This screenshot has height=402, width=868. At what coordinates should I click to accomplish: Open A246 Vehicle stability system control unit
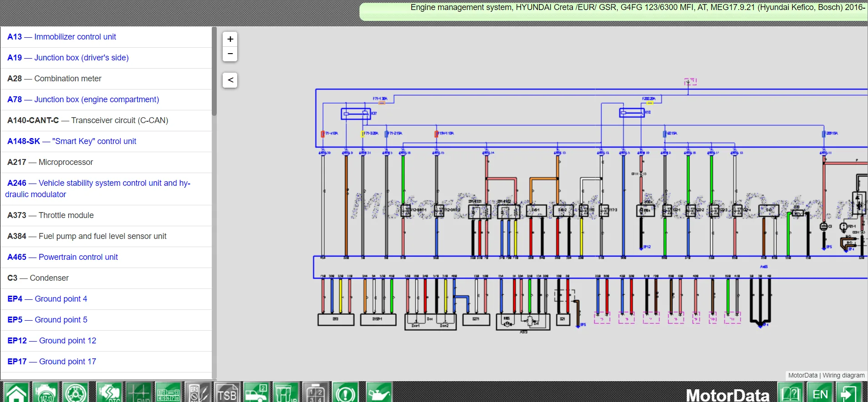click(x=98, y=189)
